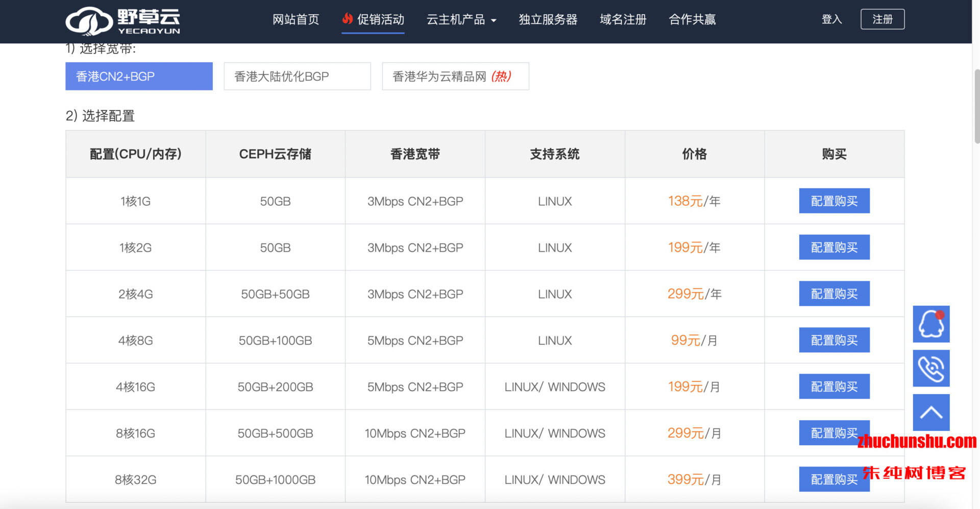Click the 支持系统 column header
The width and height of the screenshot is (980, 509).
[x=555, y=154]
